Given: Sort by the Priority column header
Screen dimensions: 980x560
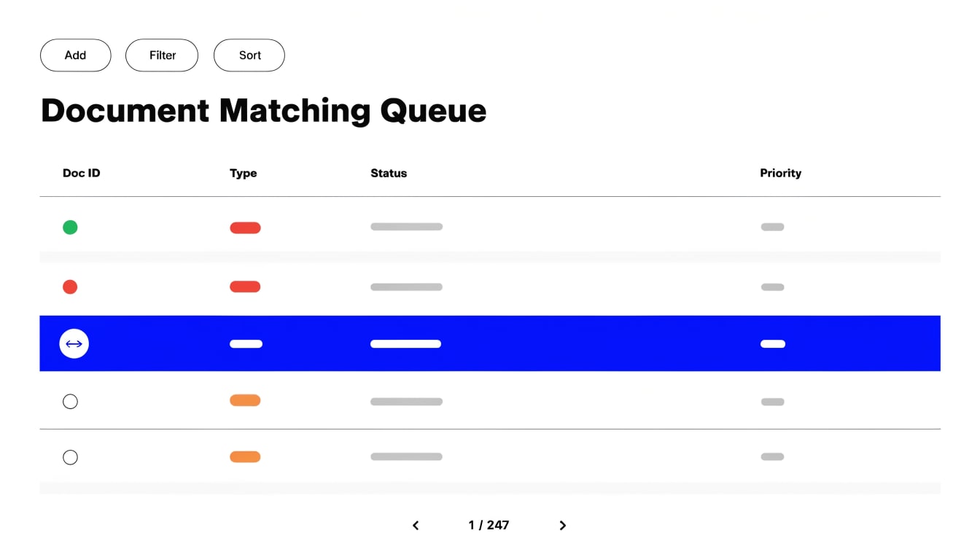Looking at the screenshot, I should point(780,174).
